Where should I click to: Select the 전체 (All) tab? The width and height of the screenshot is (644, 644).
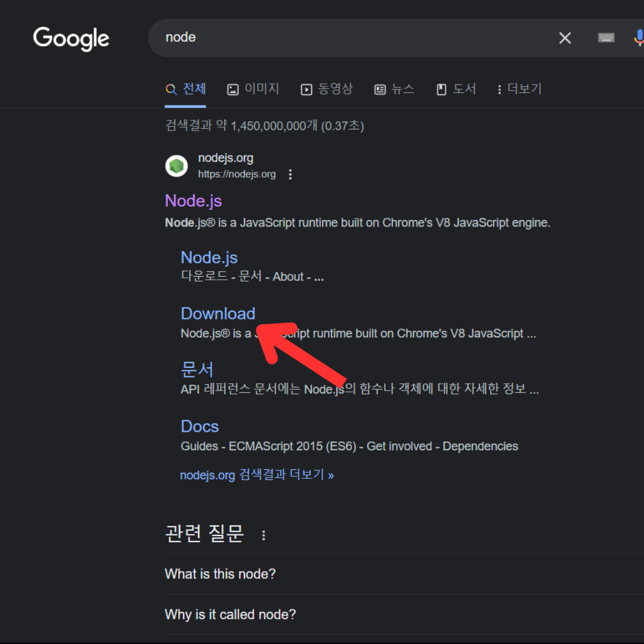(x=185, y=89)
